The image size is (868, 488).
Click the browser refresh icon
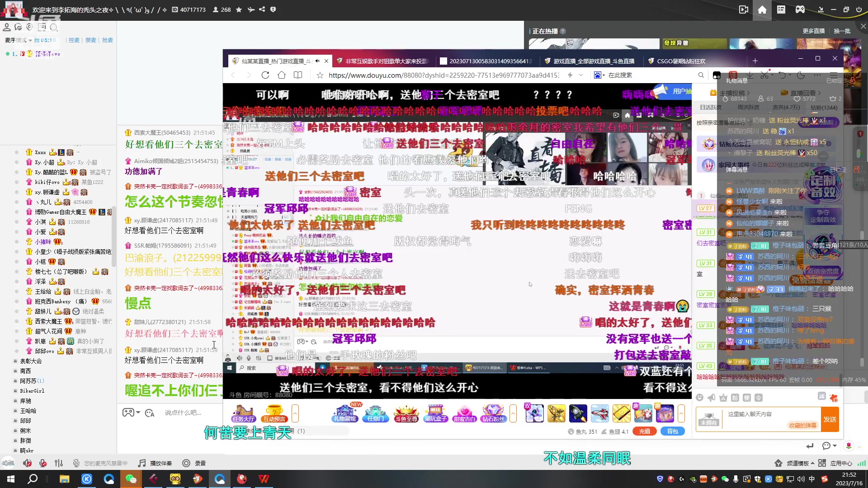265,75
